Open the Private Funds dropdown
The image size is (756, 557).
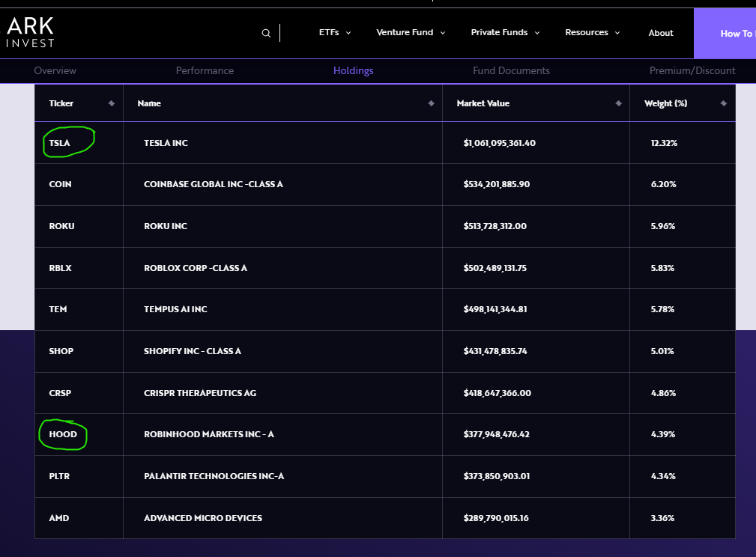pos(505,32)
